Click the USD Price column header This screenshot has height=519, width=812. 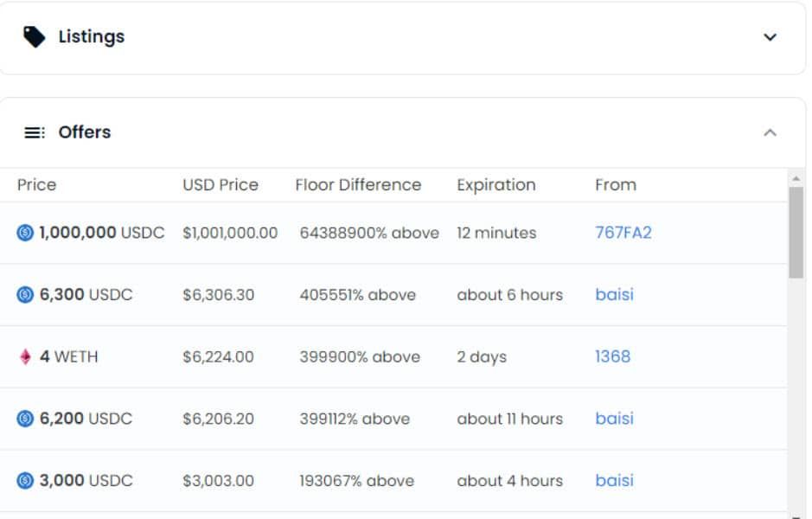(221, 185)
